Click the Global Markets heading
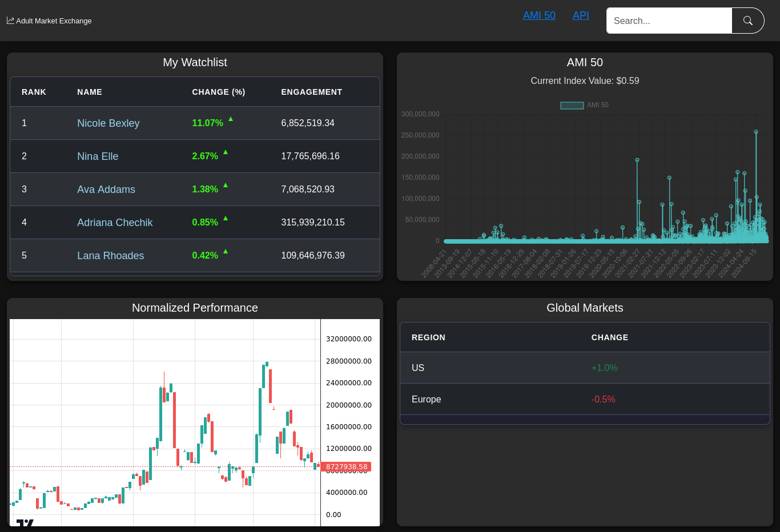This screenshot has height=532, width=780. (585, 308)
